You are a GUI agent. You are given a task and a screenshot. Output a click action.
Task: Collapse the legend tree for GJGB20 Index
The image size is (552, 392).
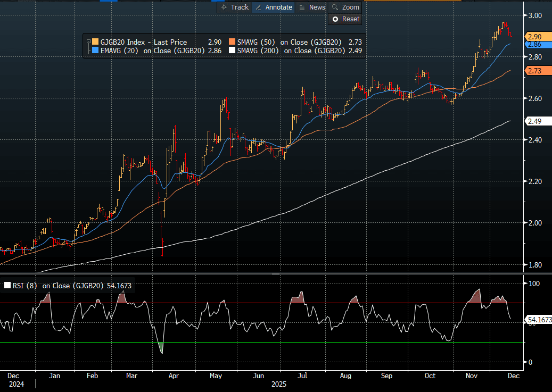click(x=88, y=41)
